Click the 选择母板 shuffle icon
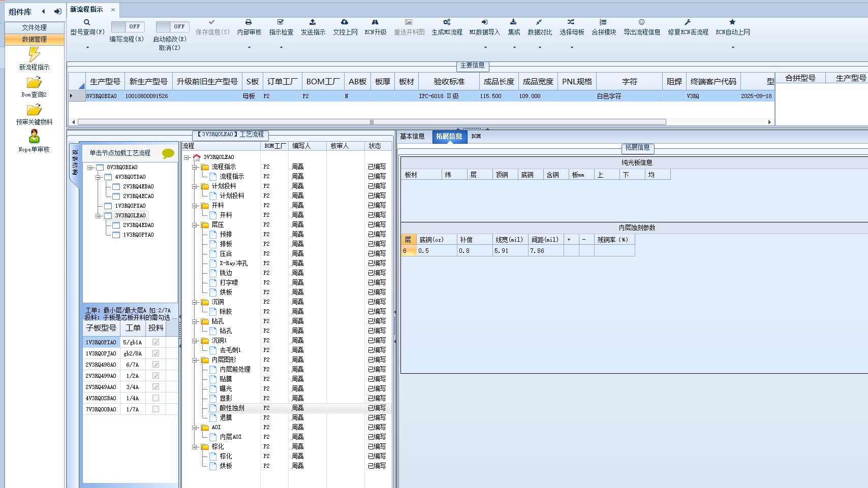868x488 pixels. [x=571, y=22]
